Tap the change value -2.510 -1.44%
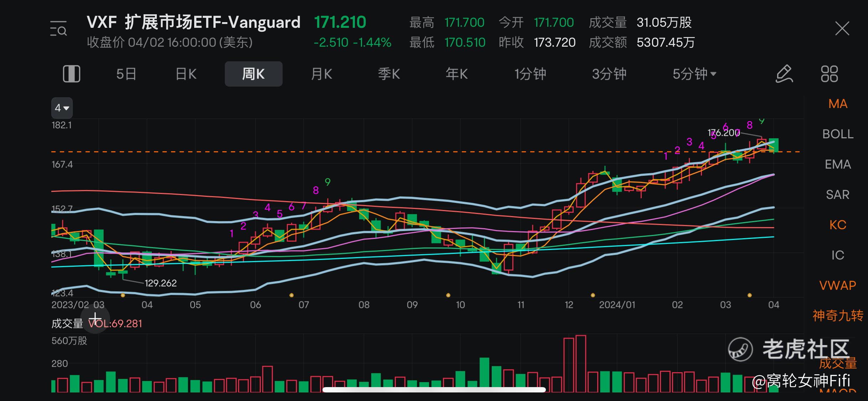Viewport: 868px width, 401px height. click(x=352, y=42)
